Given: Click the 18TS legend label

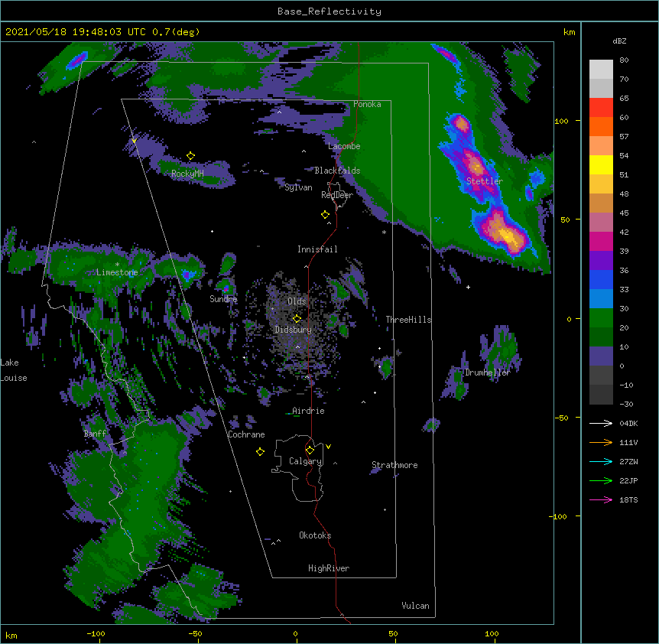Looking at the screenshot, I should pos(628,499).
